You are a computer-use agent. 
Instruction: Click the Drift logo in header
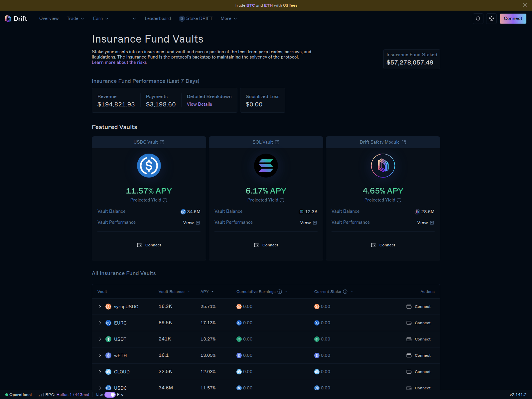16,19
